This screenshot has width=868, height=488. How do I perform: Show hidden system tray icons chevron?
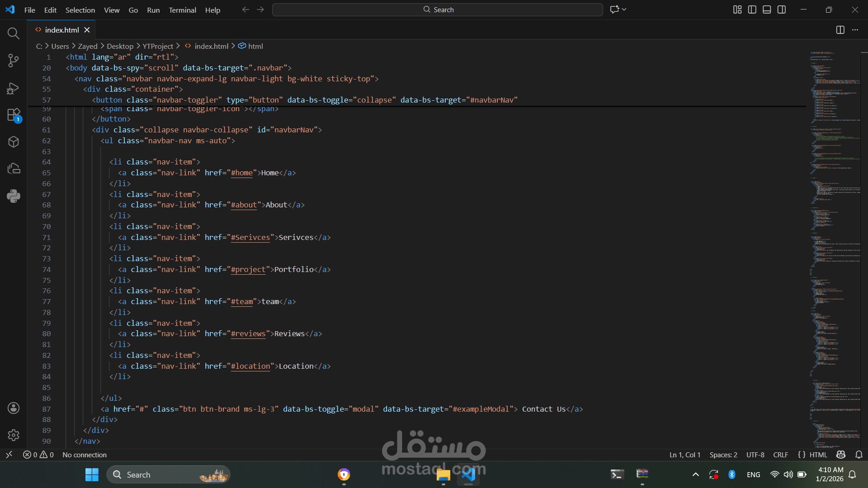[x=696, y=474]
